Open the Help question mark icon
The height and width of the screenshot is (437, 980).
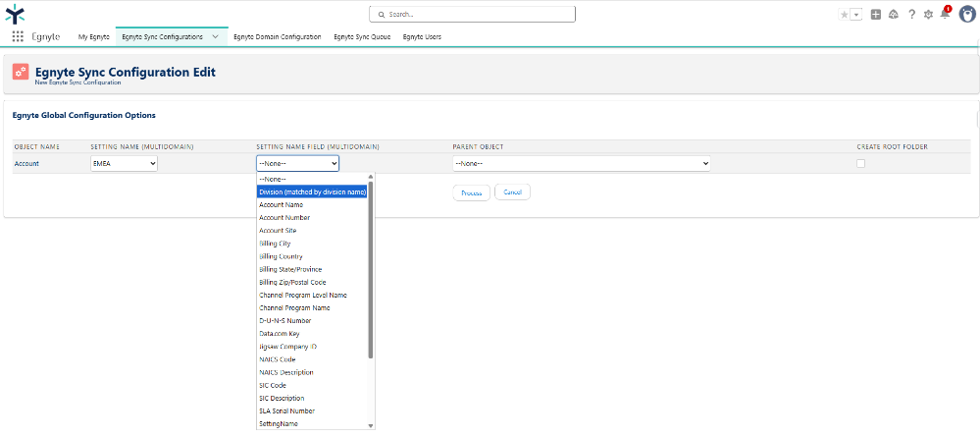point(912,15)
